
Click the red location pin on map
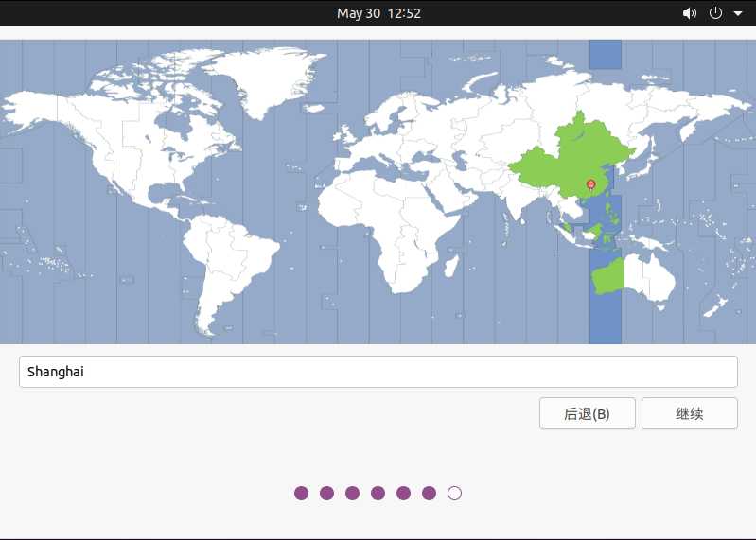[590, 185]
